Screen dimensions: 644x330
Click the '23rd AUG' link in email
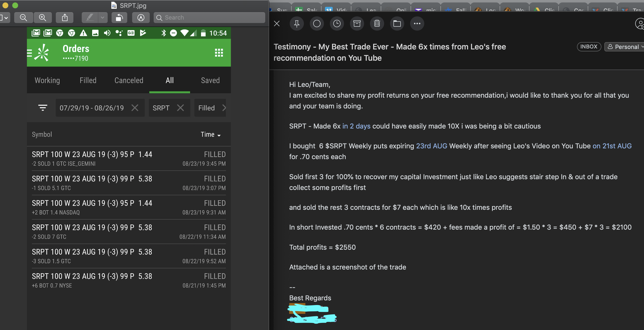pyautogui.click(x=432, y=146)
